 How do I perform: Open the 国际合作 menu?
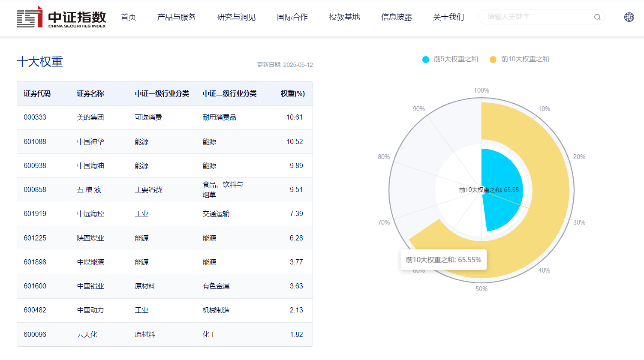292,17
